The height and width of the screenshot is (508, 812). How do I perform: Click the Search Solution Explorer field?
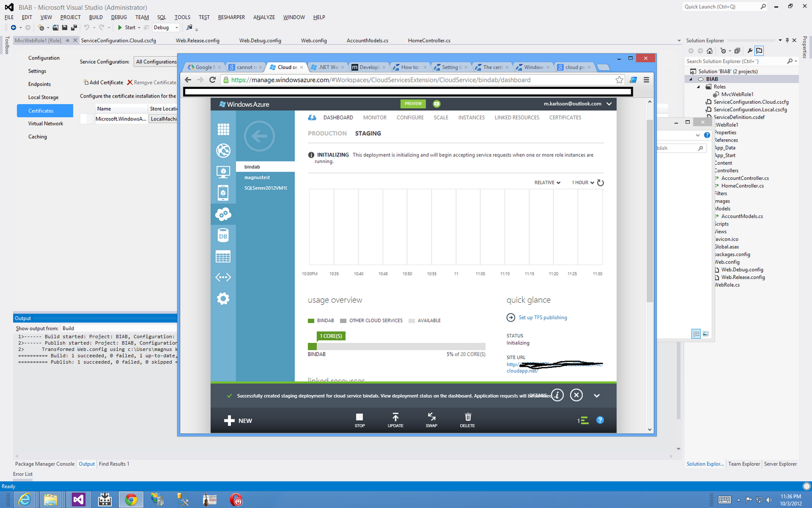click(737, 61)
